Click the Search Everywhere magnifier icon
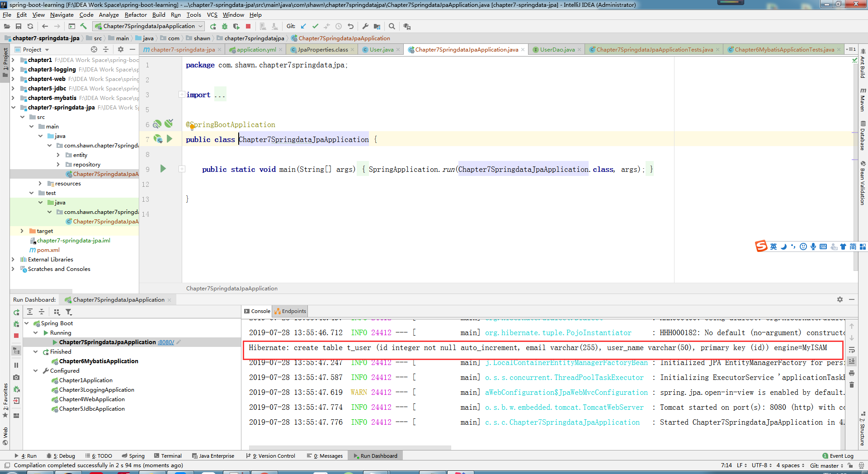868x474 pixels. (392, 26)
